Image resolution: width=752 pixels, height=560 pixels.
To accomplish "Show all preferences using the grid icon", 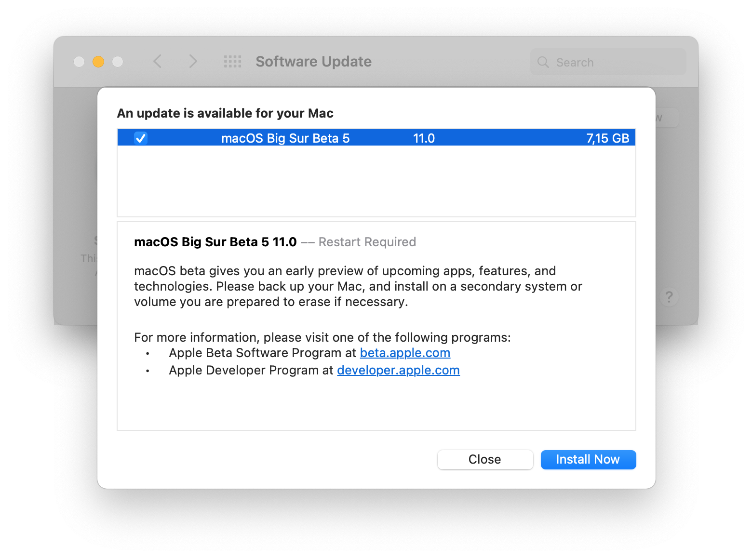I will pos(233,62).
